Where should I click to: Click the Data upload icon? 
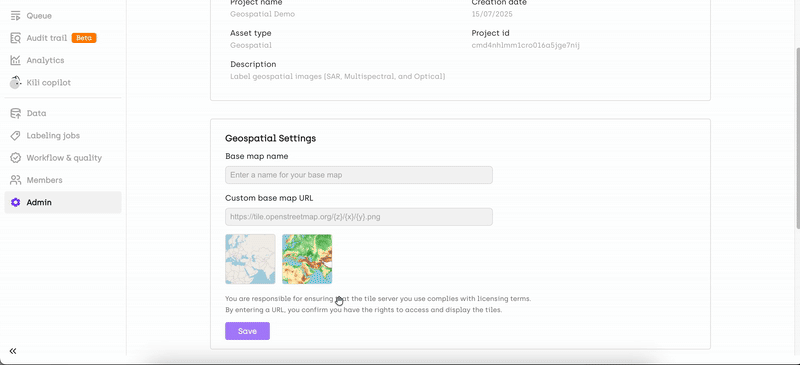(x=15, y=113)
